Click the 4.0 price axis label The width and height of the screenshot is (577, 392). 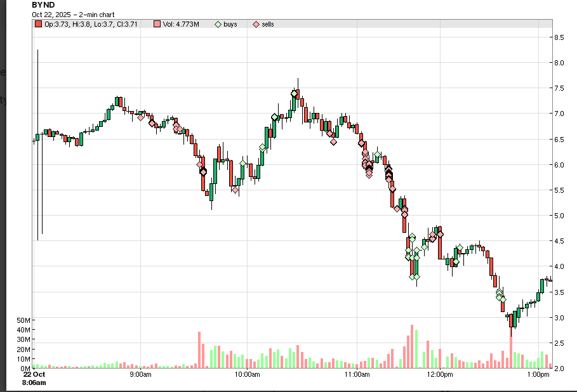coord(559,266)
